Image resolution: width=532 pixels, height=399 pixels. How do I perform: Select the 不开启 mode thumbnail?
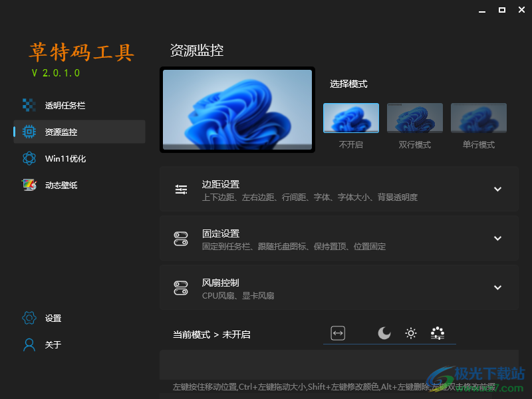click(x=351, y=118)
